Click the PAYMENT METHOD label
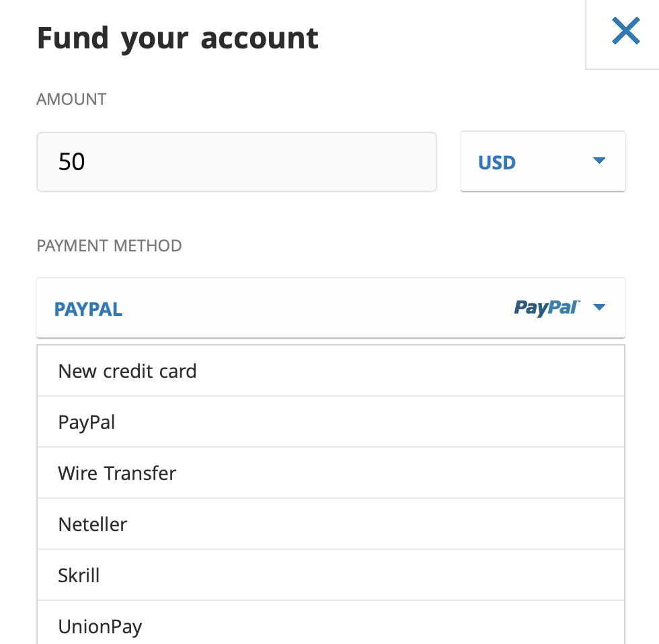Screen dimensions: 659x644 coord(109,246)
